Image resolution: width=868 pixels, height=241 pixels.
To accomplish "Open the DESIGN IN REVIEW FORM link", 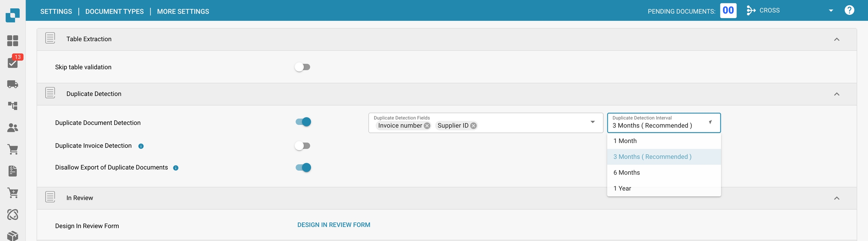I will click(x=333, y=225).
